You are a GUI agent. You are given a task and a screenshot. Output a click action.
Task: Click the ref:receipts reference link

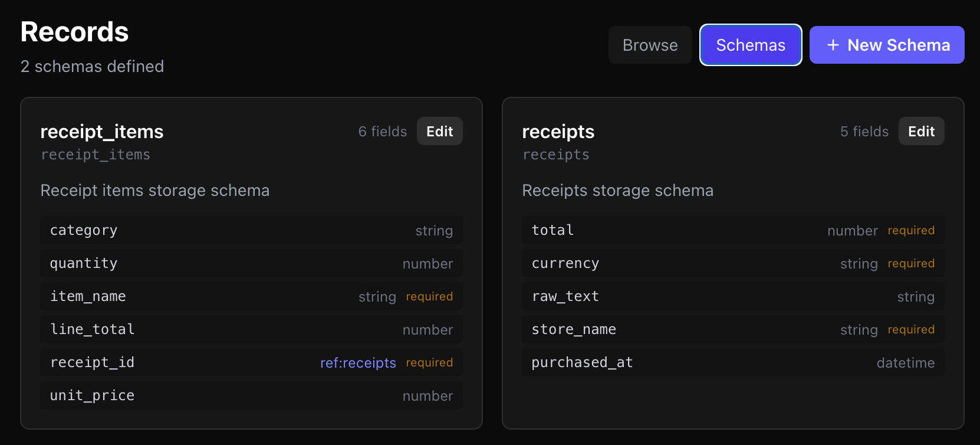pos(358,362)
